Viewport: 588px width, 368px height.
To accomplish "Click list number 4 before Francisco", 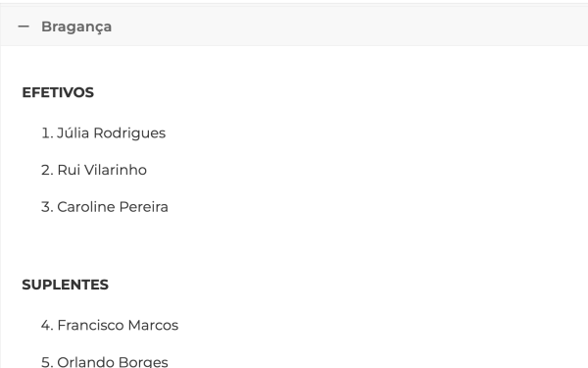I will pyautogui.click(x=47, y=325).
